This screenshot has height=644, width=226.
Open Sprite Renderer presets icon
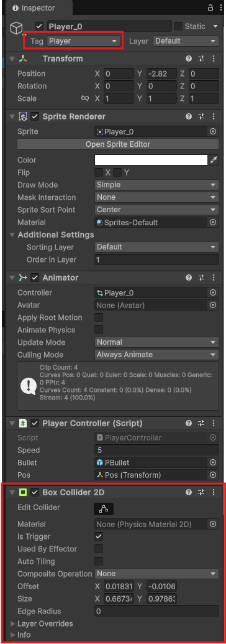[x=201, y=116]
